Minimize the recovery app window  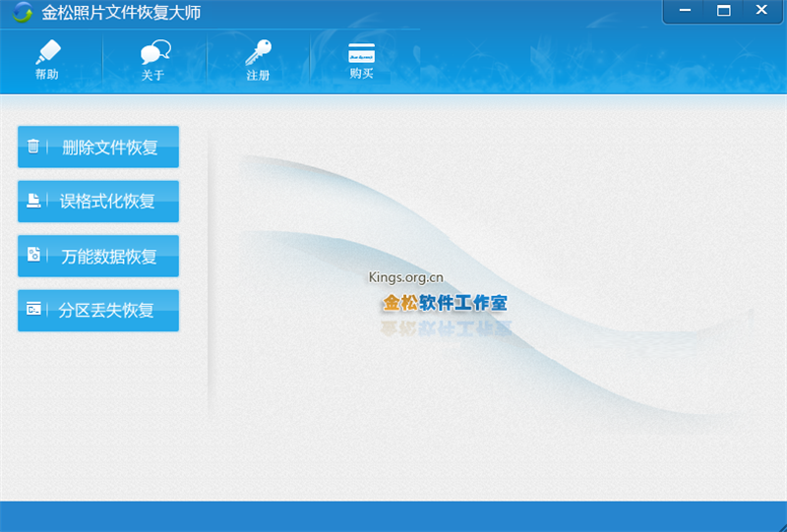coord(685,11)
